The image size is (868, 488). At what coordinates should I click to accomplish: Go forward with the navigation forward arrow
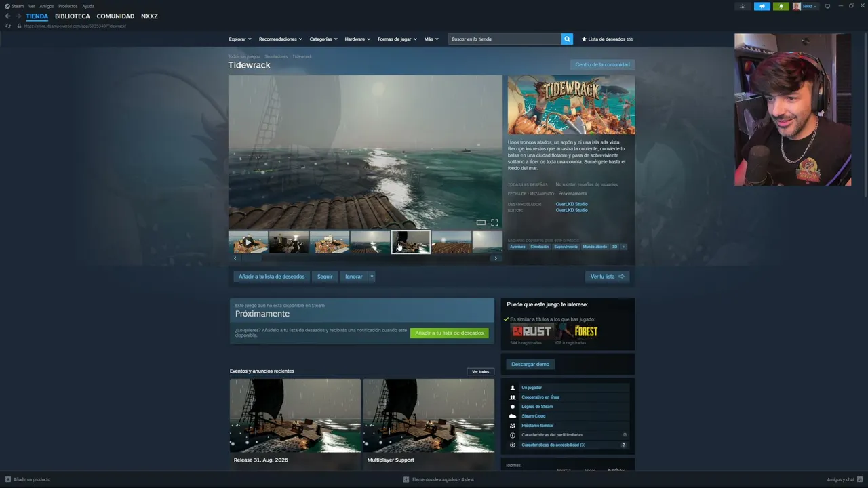tap(18, 16)
